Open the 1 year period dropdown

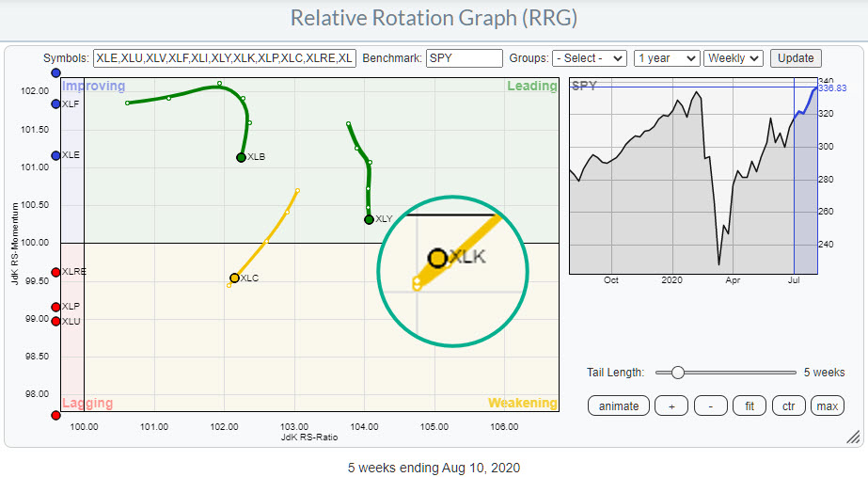667,58
